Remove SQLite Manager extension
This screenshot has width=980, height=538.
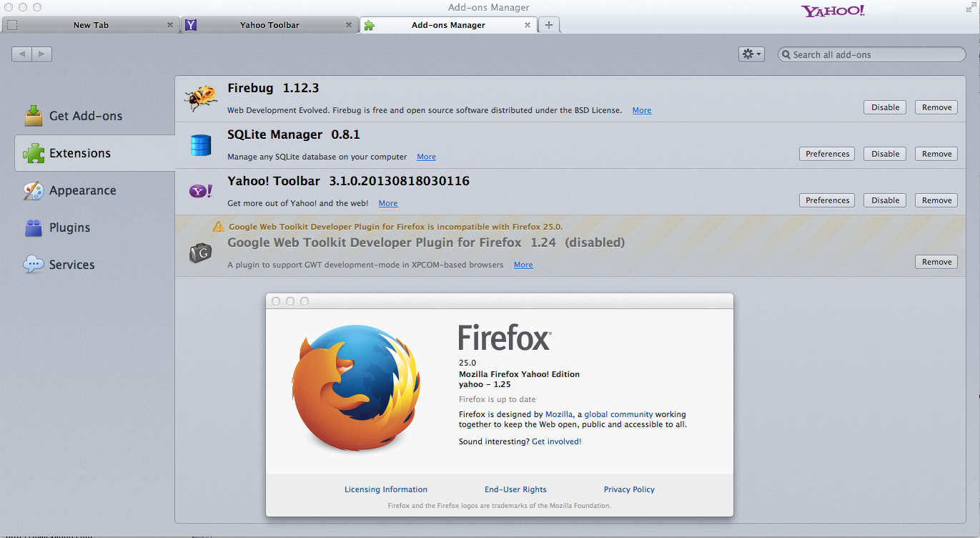[936, 154]
